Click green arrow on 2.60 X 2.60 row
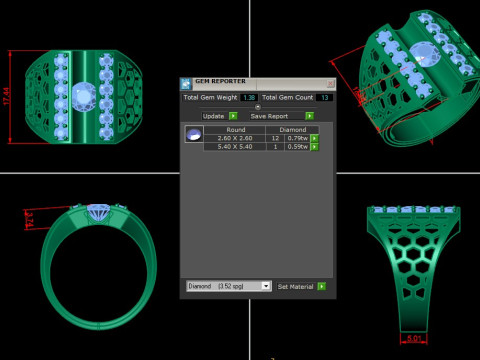 314,138
